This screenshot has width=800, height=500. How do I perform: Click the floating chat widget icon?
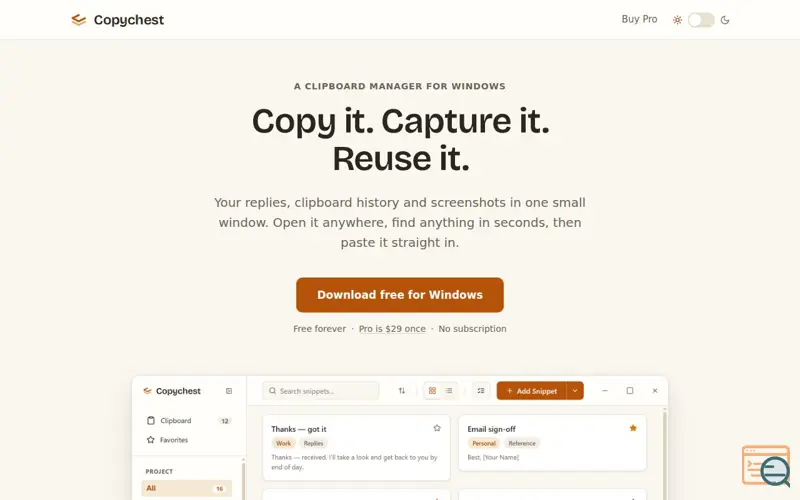point(766,466)
